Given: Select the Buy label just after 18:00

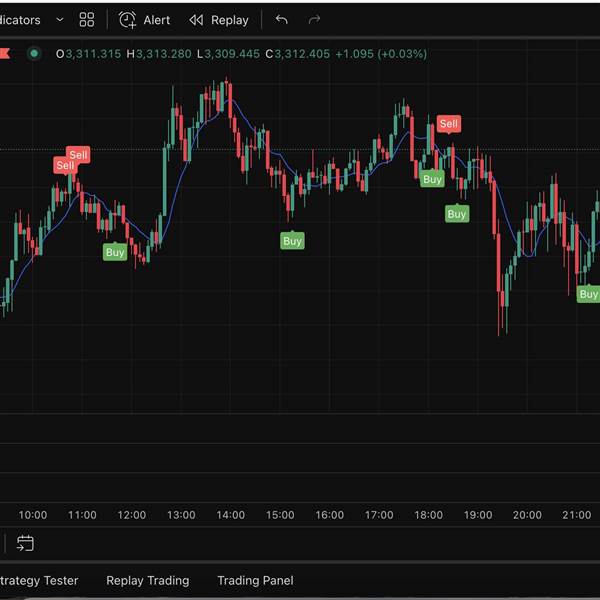Looking at the screenshot, I should (x=432, y=179).
